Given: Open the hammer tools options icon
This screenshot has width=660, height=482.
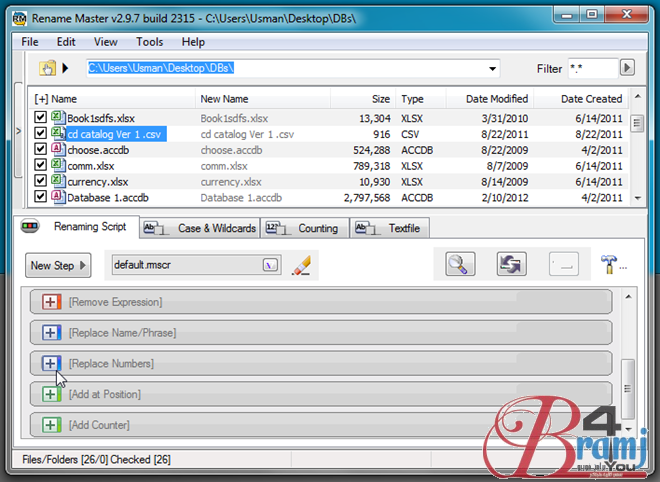Looking at the screenshot, I should (609, 264).
